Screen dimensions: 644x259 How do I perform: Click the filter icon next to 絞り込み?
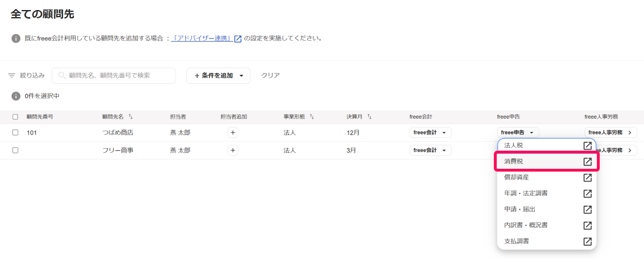coord(12,75)
